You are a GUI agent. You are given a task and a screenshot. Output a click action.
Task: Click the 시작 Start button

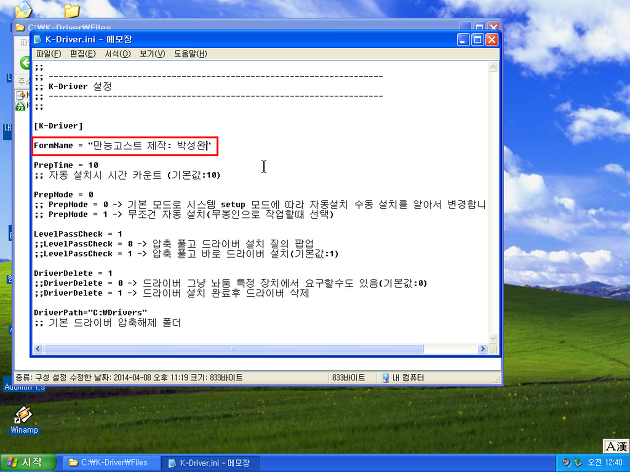[27, 463]
